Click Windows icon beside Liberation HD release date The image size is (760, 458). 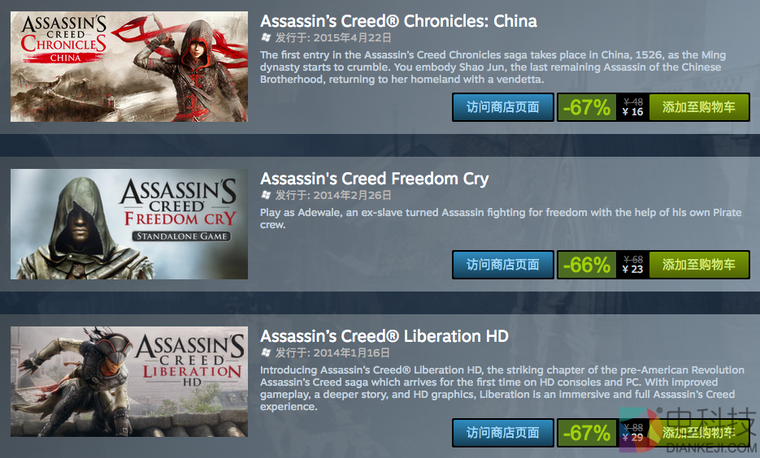265,353
